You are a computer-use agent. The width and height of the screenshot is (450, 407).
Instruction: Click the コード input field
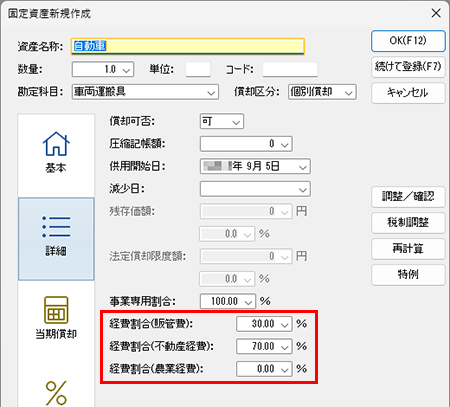click(290, 69)
